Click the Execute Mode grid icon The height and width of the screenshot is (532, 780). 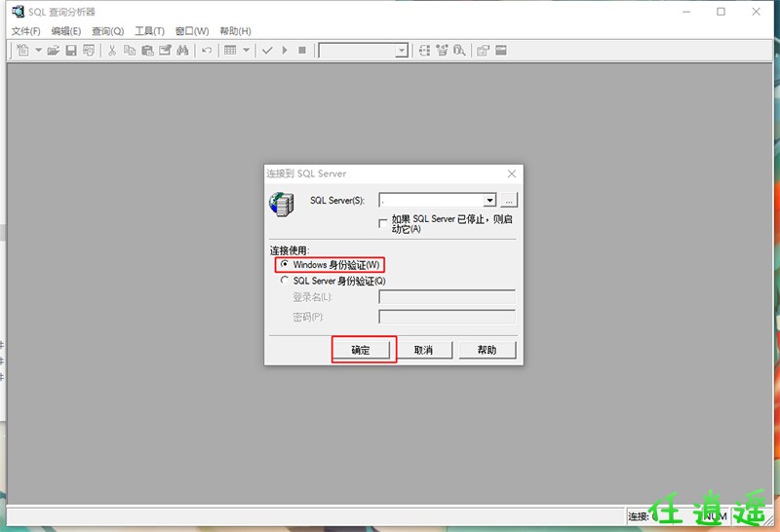[230, 51]
